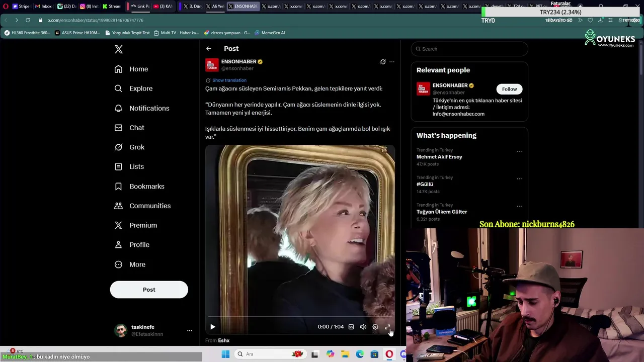Mute the video volume
Viewport: 644px width, 362px height.
pos(363,327)
